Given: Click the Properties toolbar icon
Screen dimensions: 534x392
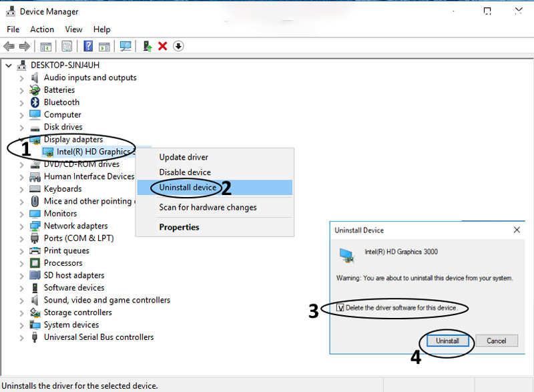Looking at the screenshot, I should tap(67, 46).
